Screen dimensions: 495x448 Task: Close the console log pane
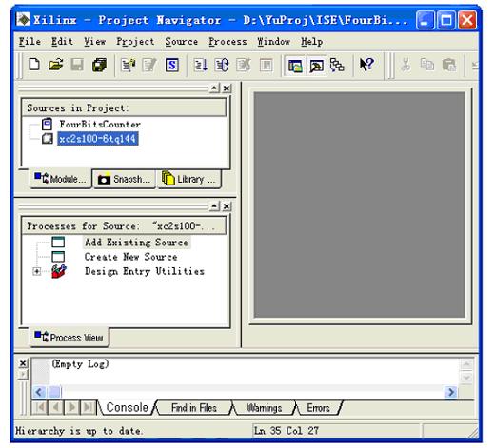click(23, 363)
